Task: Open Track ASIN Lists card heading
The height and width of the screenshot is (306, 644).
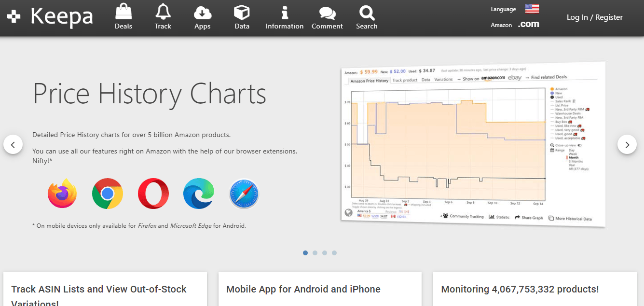Action: point(99,295)
